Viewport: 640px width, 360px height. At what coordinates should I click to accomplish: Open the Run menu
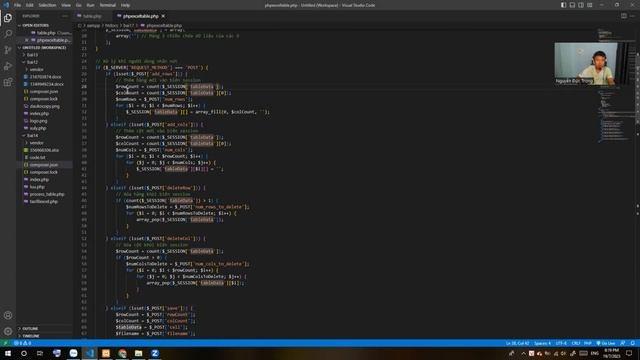click(x=90, y=5)
